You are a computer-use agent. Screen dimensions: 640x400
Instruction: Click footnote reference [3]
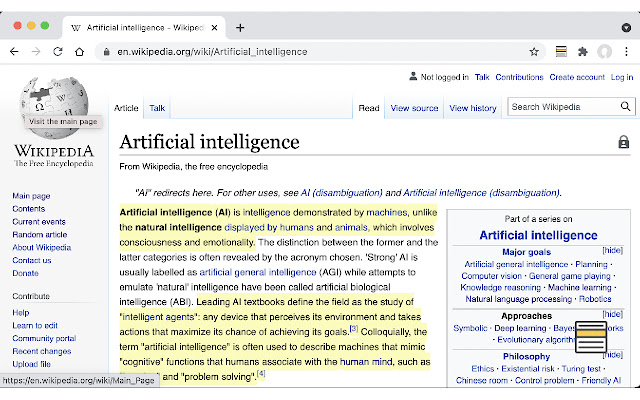point(354,329)
